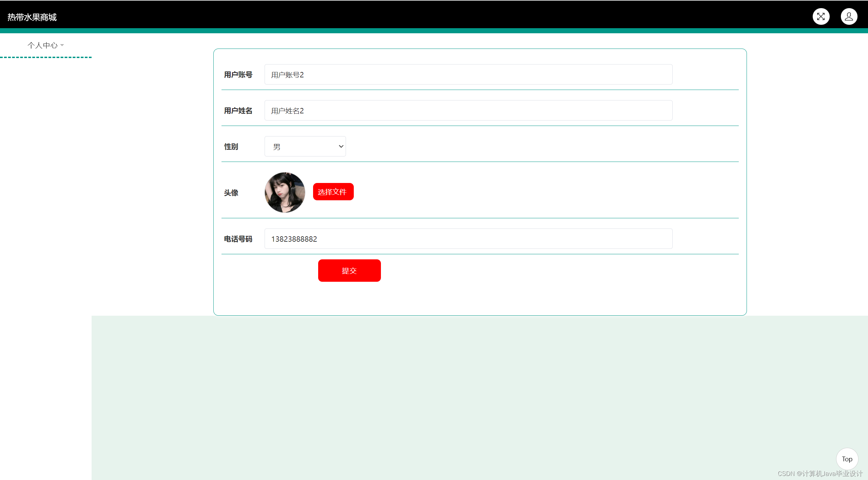Screen dimensions: 868x480
Task: Click the gender dropdown chevron arrow
Action: tap(341, 146)
